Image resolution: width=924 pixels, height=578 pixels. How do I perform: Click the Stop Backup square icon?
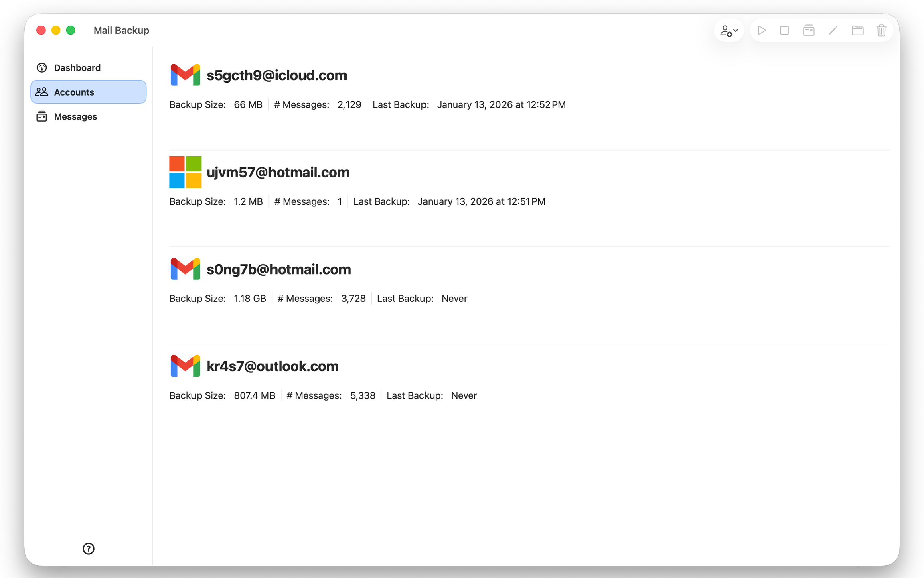[x=784, y=31]
